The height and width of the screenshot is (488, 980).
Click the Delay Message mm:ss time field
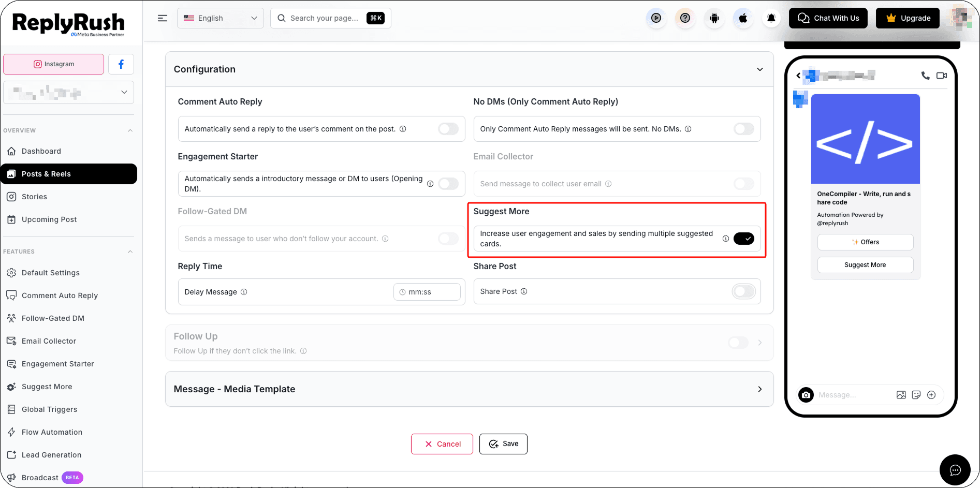click(x=427, y=292)
